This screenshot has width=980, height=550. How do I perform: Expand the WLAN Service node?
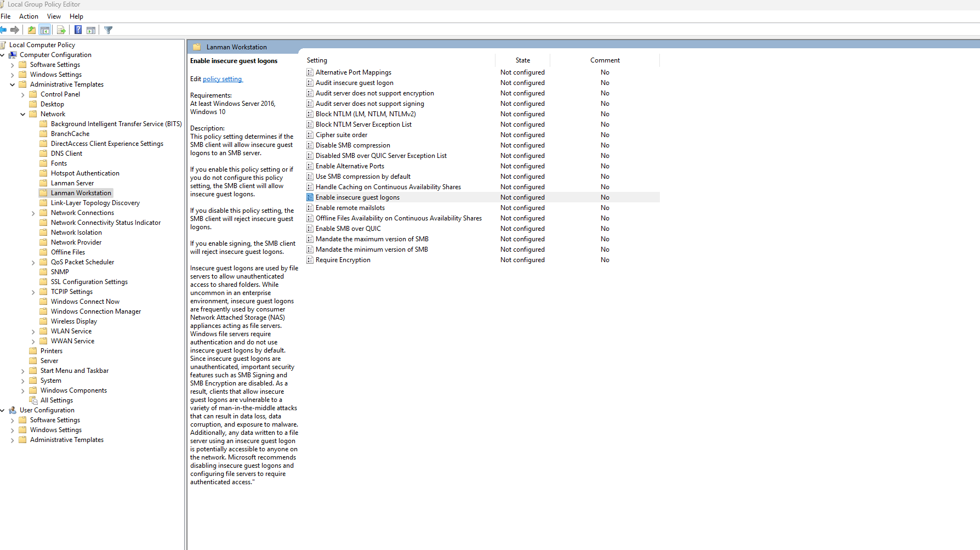(x=33, y=331)
